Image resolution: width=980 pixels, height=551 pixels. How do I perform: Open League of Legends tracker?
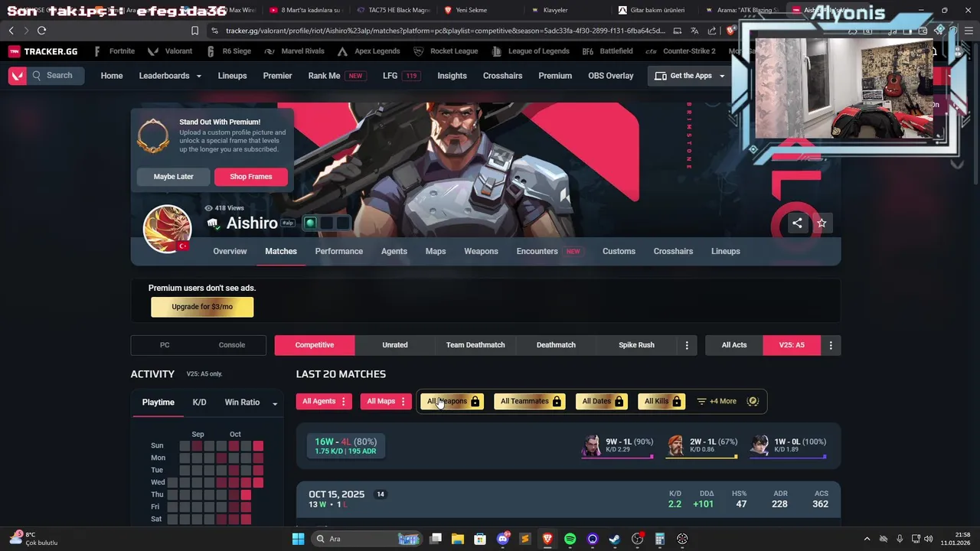[530, 51]
